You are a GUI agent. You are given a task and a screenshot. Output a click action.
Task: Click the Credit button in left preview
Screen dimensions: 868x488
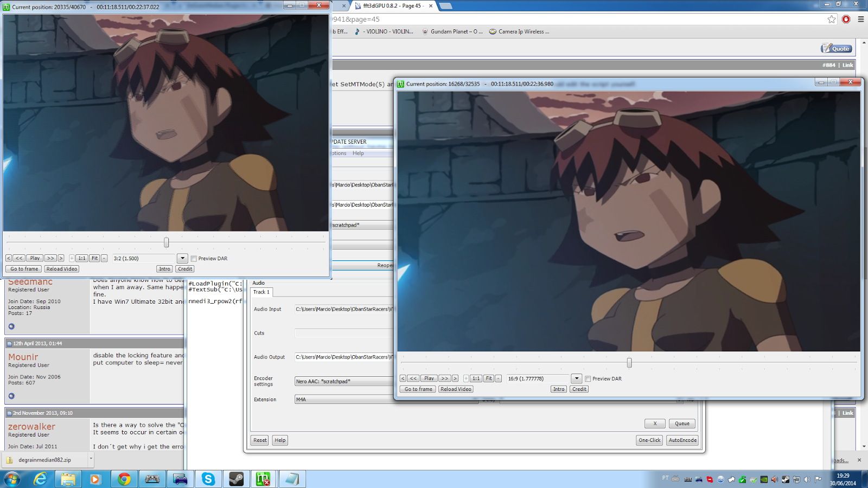click(x=185, y=269)
